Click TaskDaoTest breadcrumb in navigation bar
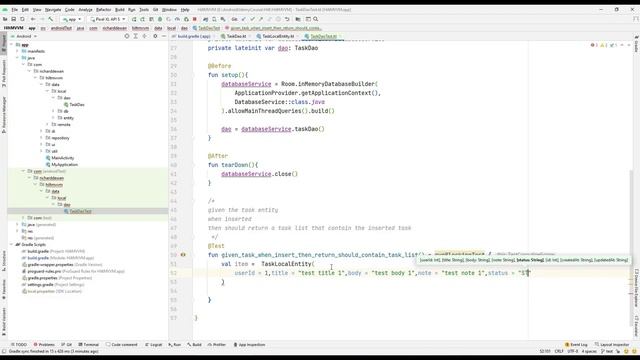Screen dimensions: 640x360 pyautogui.click(x=207, y=28)
